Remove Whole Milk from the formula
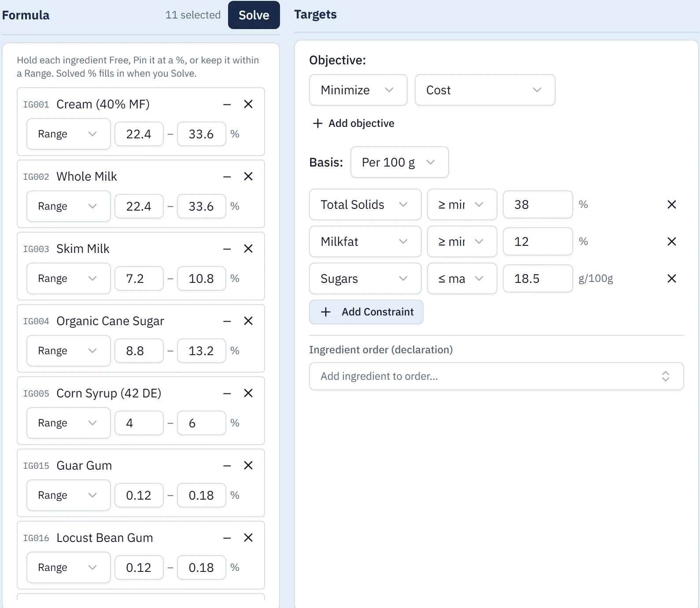This screenshot has width=700, height=608. (248, 177)
